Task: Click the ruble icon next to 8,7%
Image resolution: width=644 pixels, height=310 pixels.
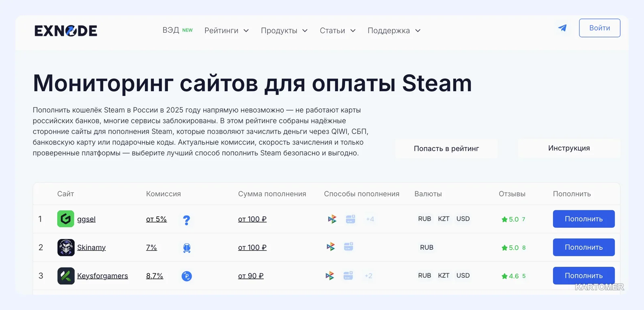Action: point(187,276)
